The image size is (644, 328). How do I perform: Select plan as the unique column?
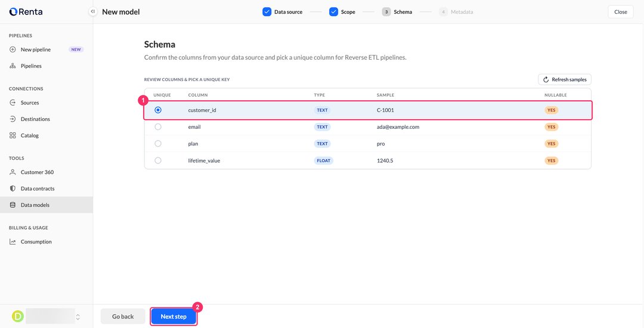[157, 144]
